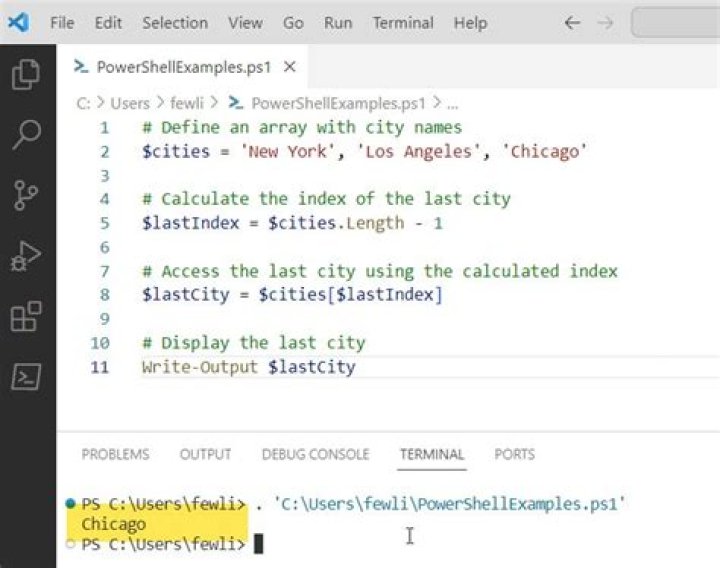Open the Extensions view
The image size is (720, 568).
tap(26, 316)
